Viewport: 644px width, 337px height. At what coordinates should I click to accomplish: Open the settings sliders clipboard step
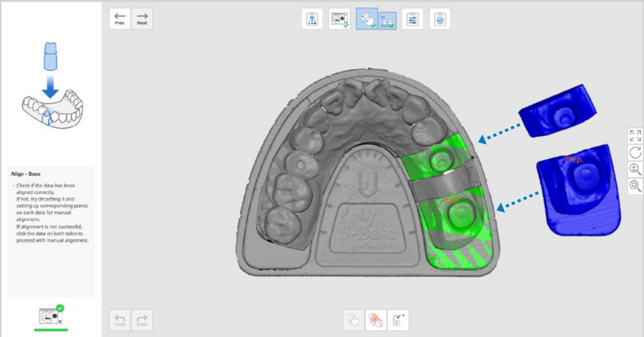[x=412, y=20]
